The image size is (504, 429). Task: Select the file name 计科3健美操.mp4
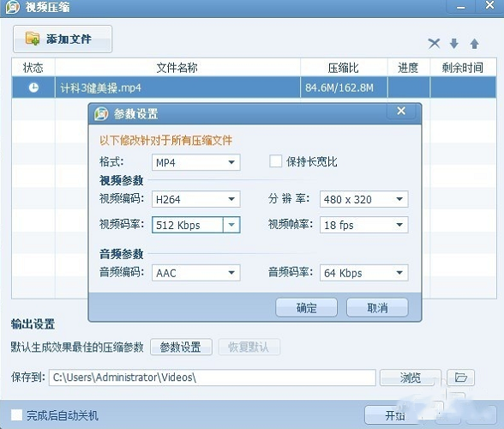point(101,88)
